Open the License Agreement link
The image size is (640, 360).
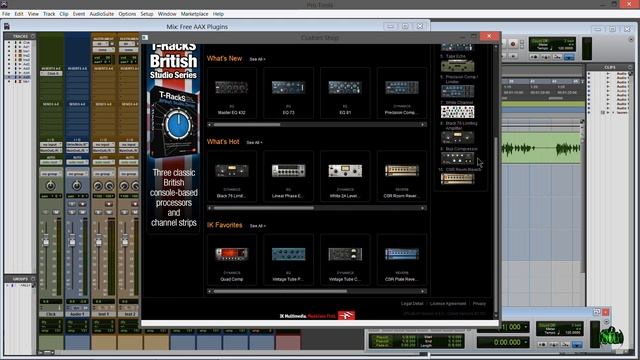[x=448, y=304]
